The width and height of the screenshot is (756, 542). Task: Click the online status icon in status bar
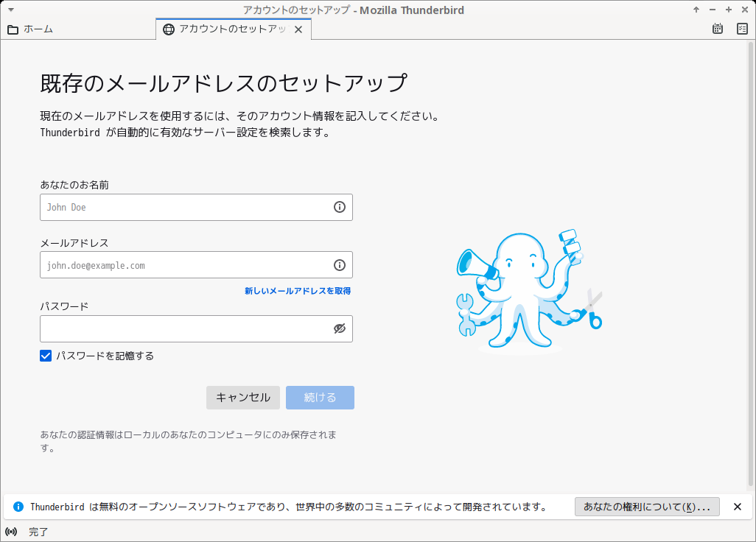(11, 532)
